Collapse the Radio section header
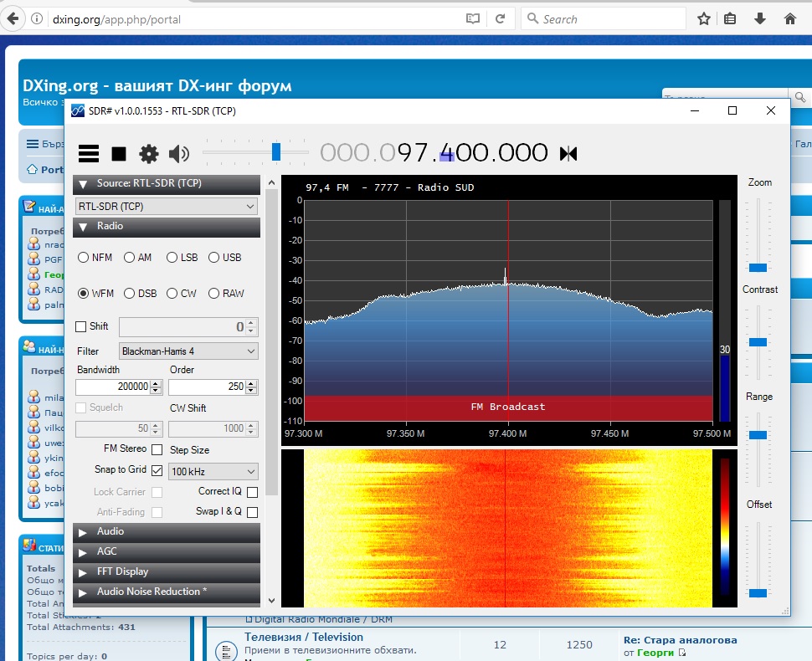Viewport: 812px width, 661px height. tap(167, 226)
